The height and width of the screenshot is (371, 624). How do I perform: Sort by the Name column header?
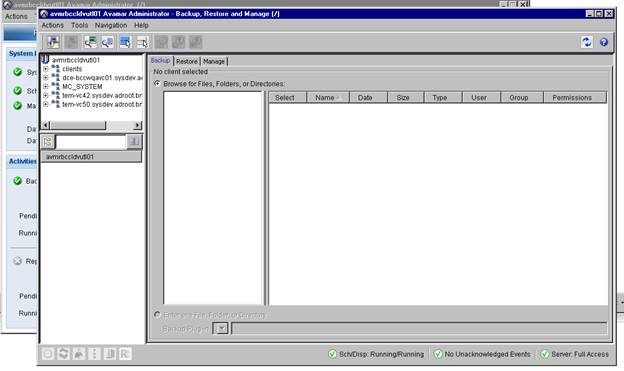(x=328, y=98)
